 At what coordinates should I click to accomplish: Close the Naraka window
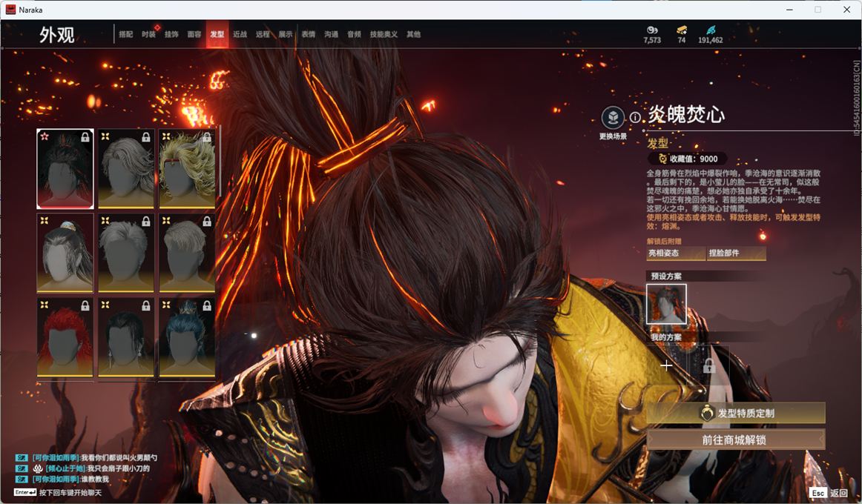click(847, 10)
